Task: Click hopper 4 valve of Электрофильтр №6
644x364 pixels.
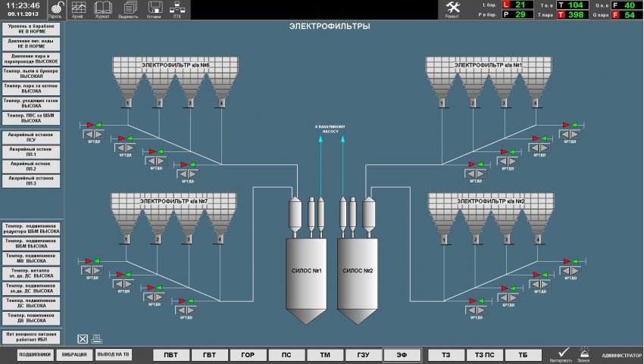Action: [x=187, y=164]
